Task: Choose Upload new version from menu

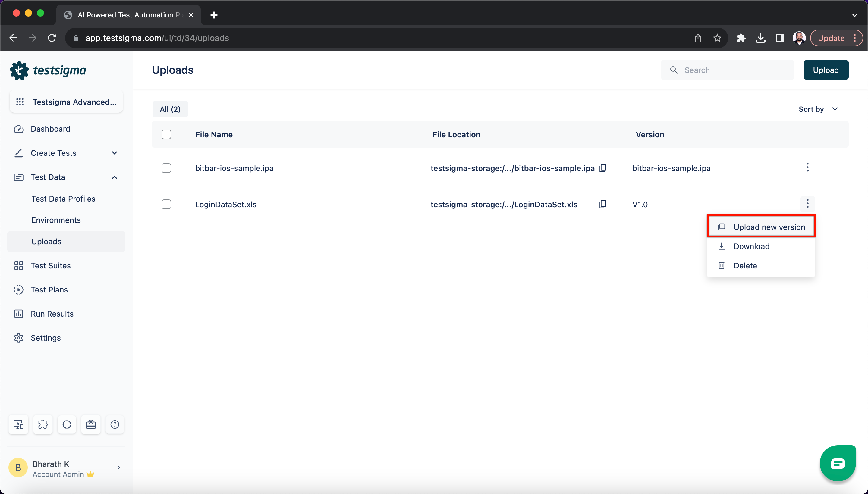Action: point(769,227)
